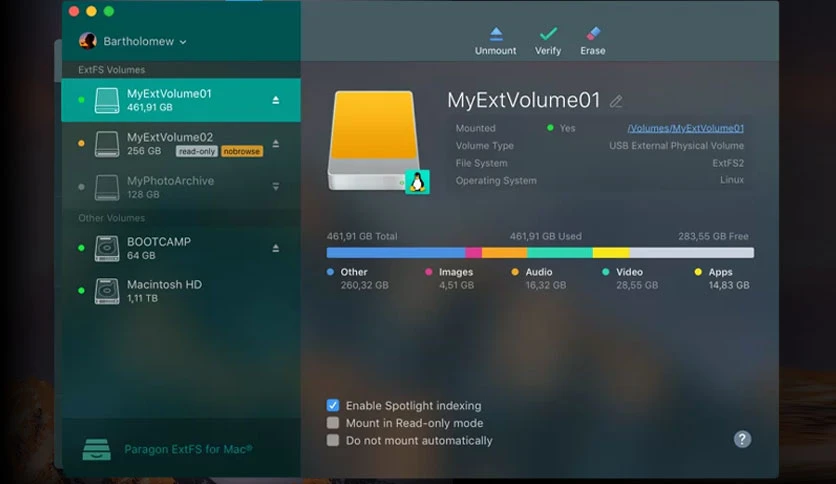Click the '260,32 GB' Other size value
Viewport: 836px width, 484px height.
coord(365,285)
